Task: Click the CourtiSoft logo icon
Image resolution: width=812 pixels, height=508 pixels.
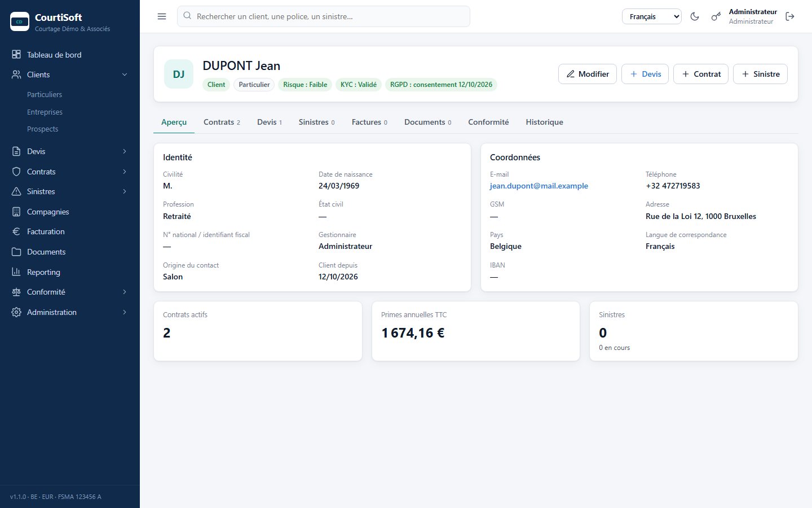Action: point(20,21)
